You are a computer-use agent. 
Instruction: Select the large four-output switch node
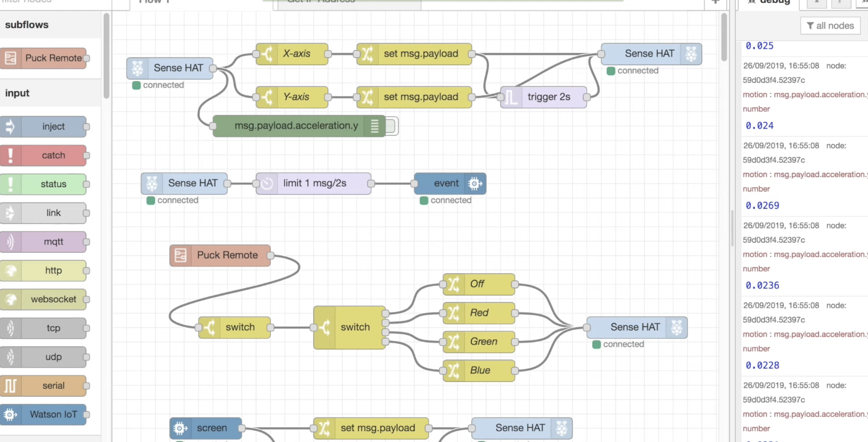(x=349, y=327)
